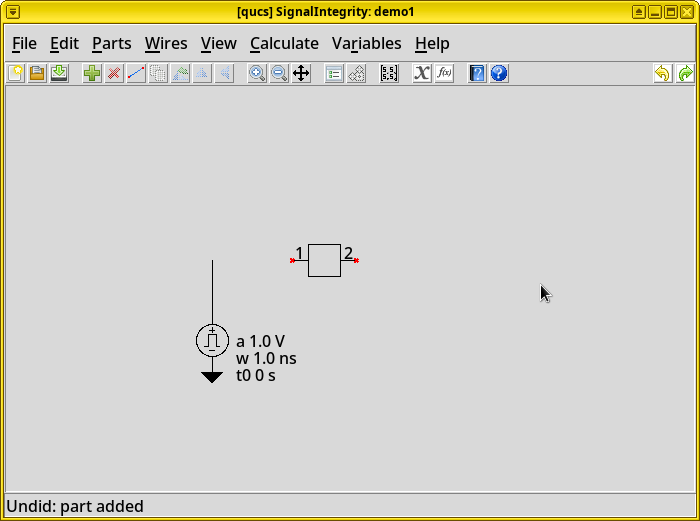Open the File menu

[24, 43]
